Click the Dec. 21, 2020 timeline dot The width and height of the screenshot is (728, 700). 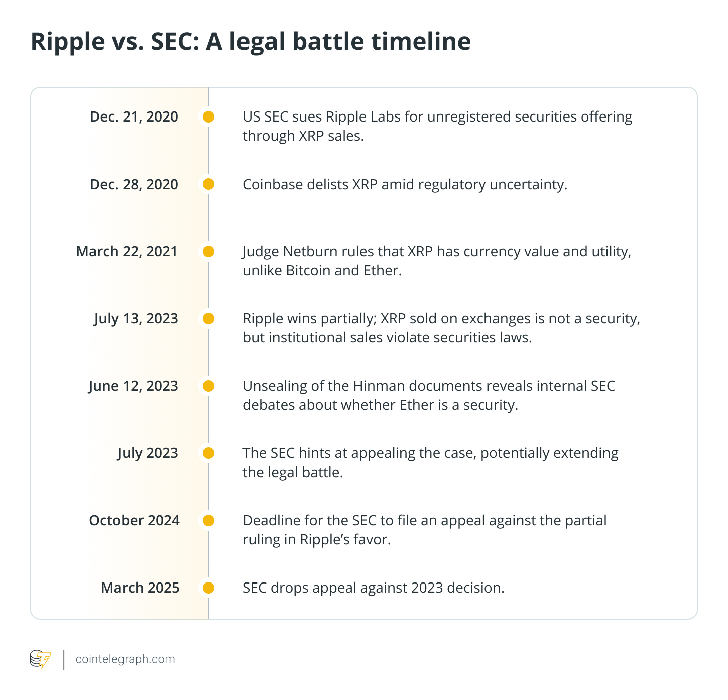pyautogui.click(x=208, y=117)
